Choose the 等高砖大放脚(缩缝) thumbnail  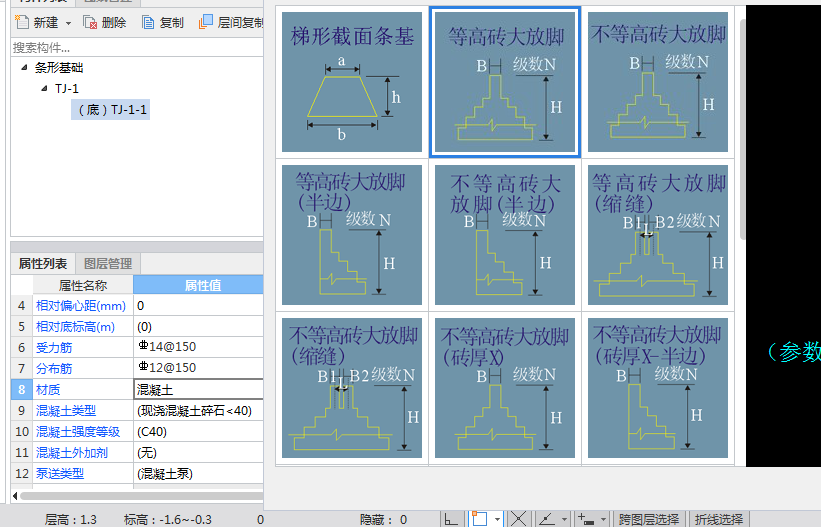(658, 235)
